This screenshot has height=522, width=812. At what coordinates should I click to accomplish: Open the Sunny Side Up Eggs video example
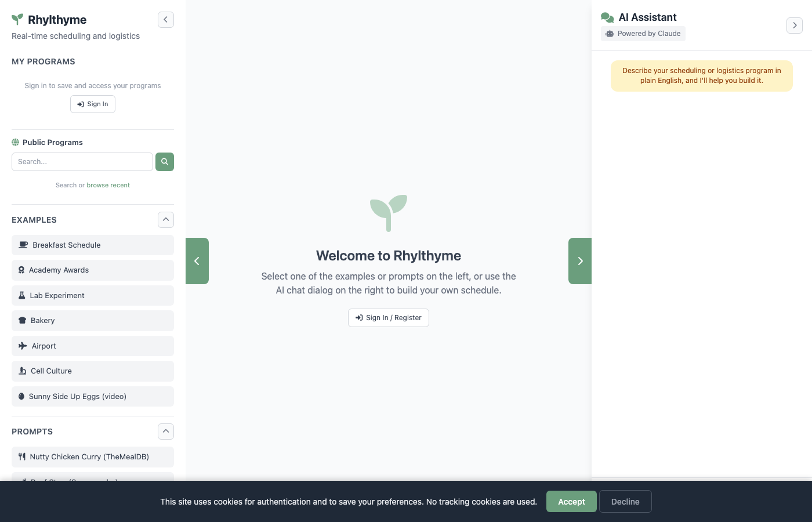(93, 396)
